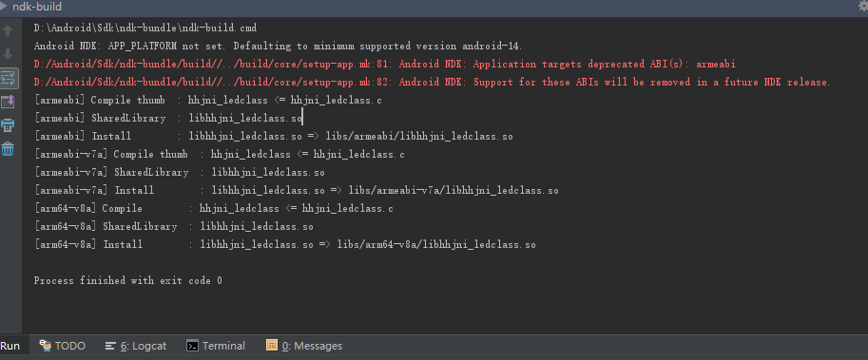Open the Terminal tool window tab
This screenshot has width=868, height=360.
[x=216, y=346]
